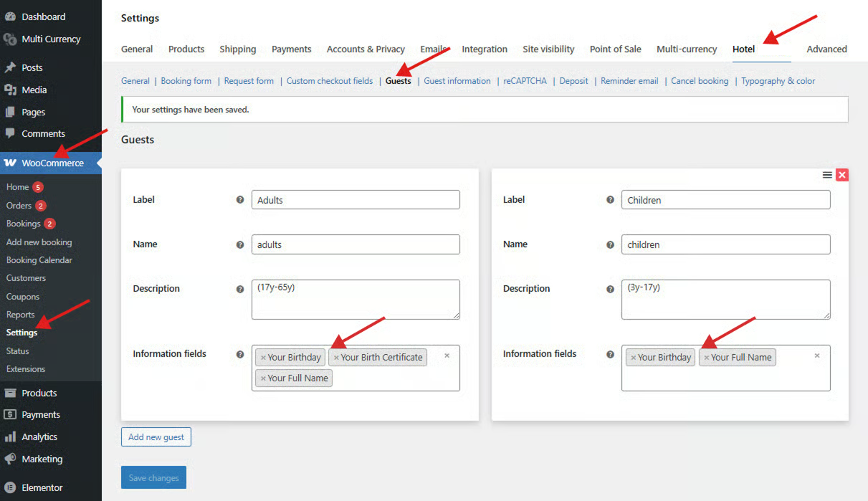Click the red delete icon on Children guest
The width and height of the screenshot is (868, 501).
point(842,175)
